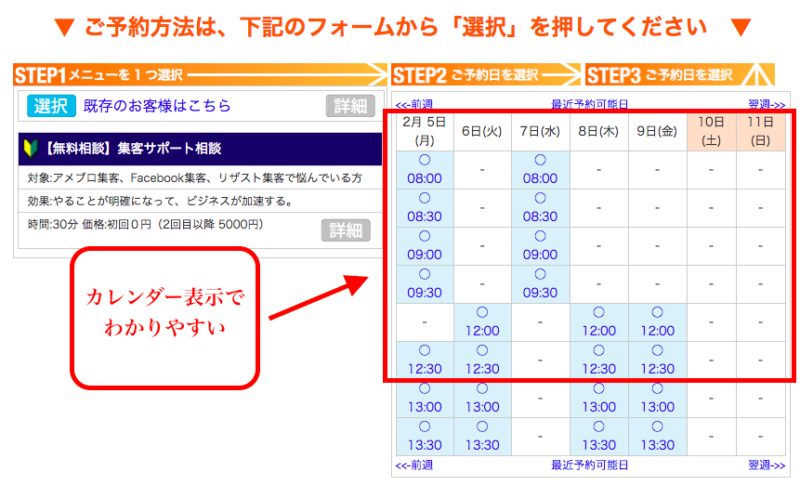Select the 12:00 slot on 9日(金)
Image resolution: width=800 pixels, height=485 pixels.
(x=658, y=322)
